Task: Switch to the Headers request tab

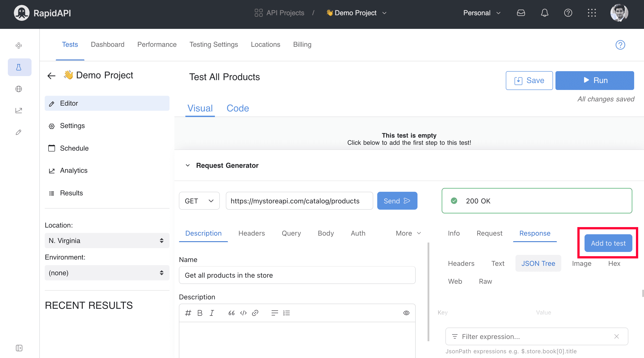Action: (251, 233)
